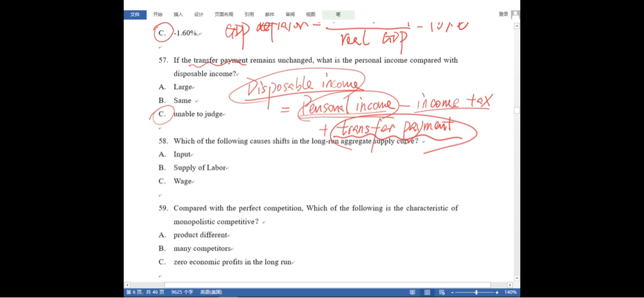Open the 页面布局 (Page Layout) tab
644x298 pixels.
[x=223, y=14]
